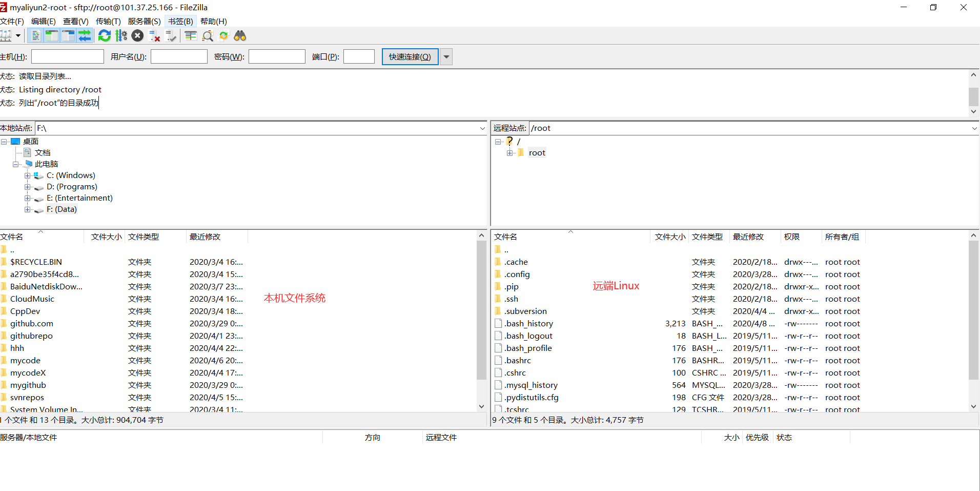Select the .subversion folder in remote list
980x491 pixels.
pos(525,311)
